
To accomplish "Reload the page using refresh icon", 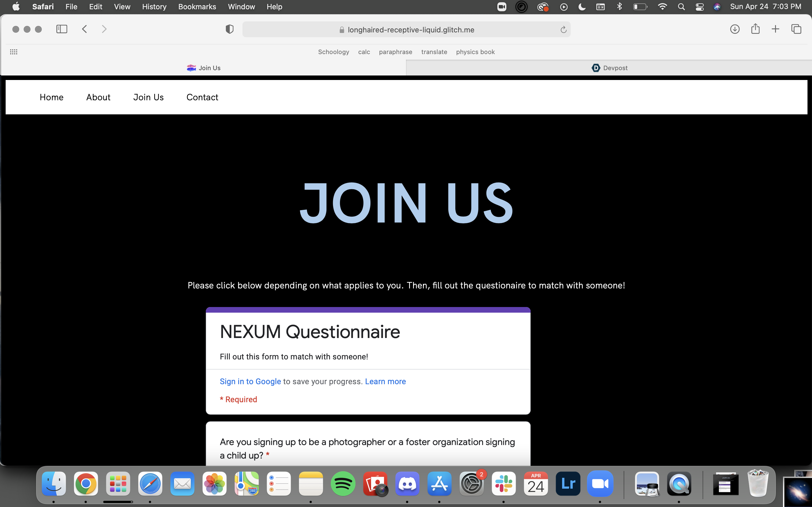I will tap(563, 30).
